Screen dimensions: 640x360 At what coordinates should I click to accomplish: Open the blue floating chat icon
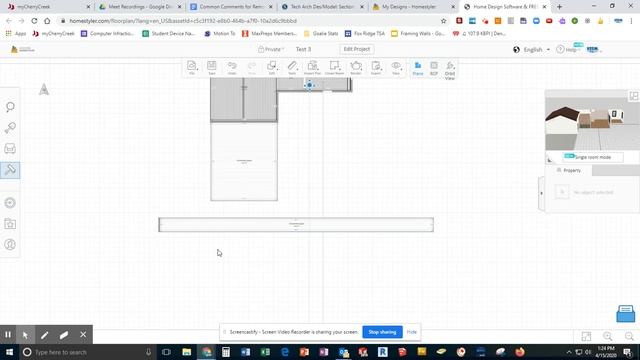point(625,313)
